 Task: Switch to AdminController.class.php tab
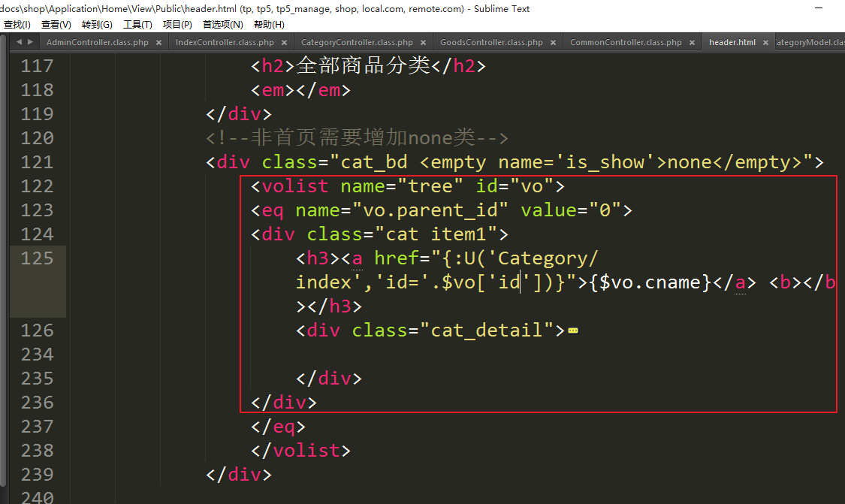[x=98, y=42]
